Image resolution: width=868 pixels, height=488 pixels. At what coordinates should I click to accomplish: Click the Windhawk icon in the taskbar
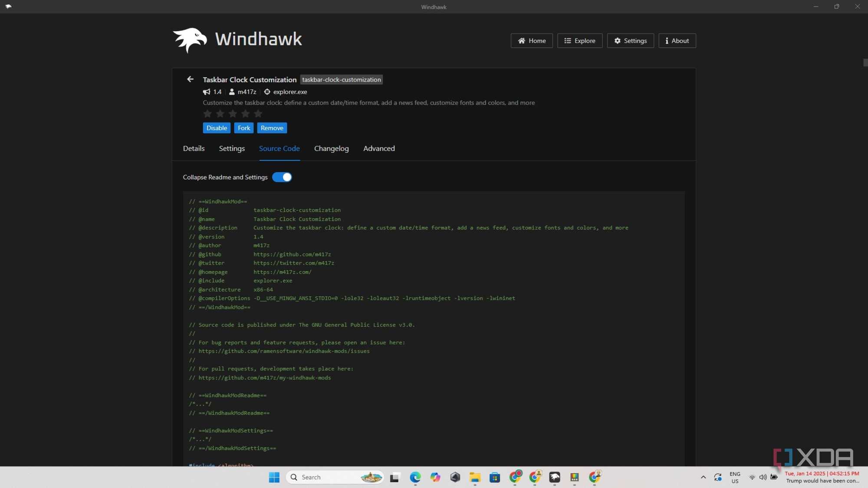pos(555,477)
